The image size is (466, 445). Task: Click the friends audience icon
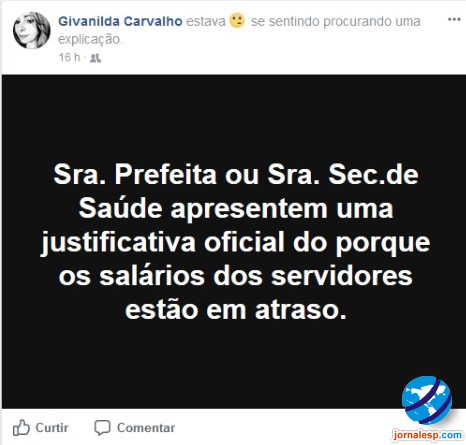96,58
